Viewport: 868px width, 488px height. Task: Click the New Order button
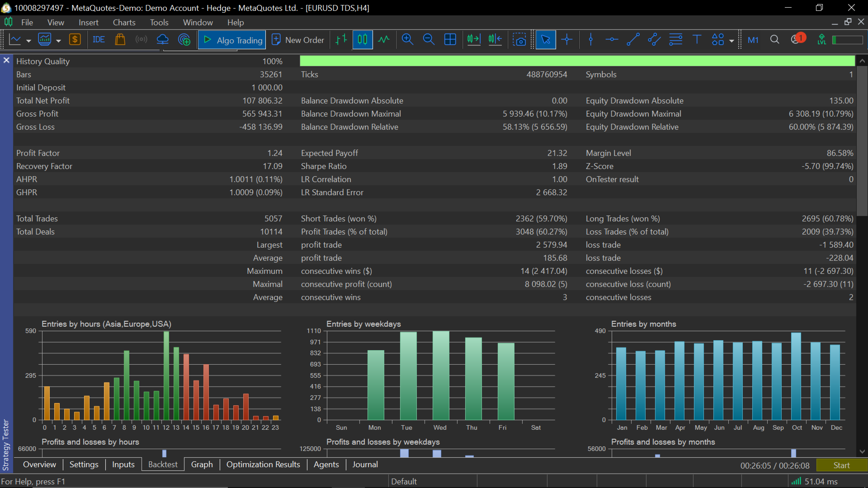coord(298,40)
